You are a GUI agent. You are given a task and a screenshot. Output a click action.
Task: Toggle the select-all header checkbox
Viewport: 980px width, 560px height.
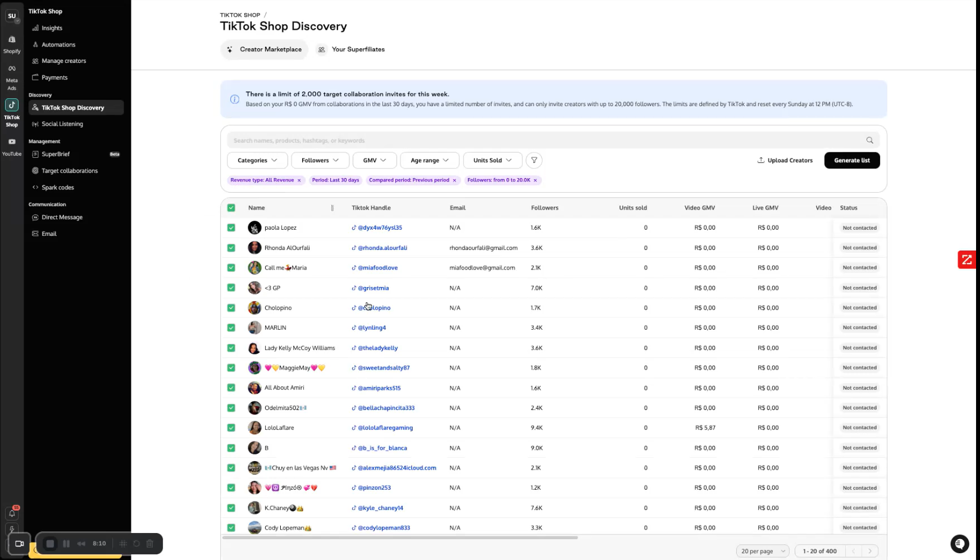click(231, 208)
